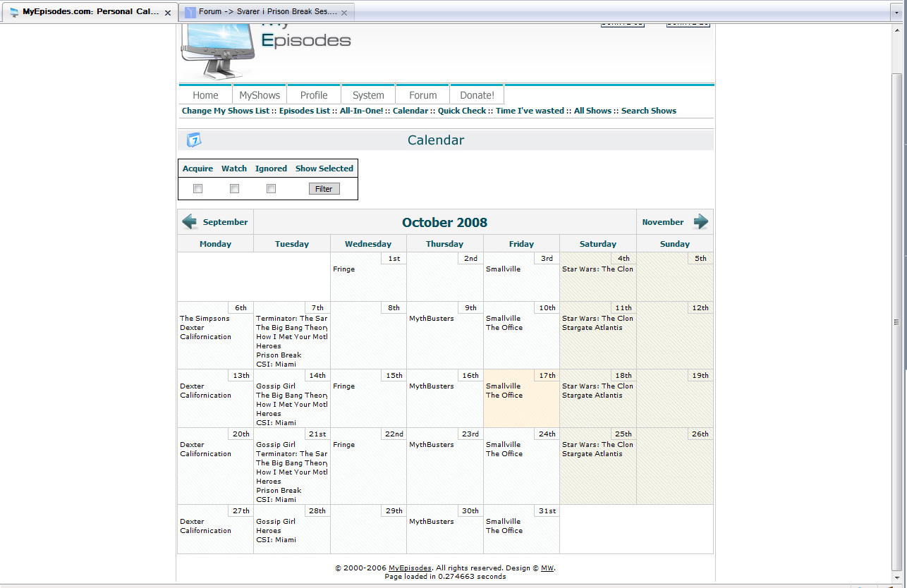Viewport: 907px width, 588px height.
Task: Open the System menu item
Action: (368, 95)
